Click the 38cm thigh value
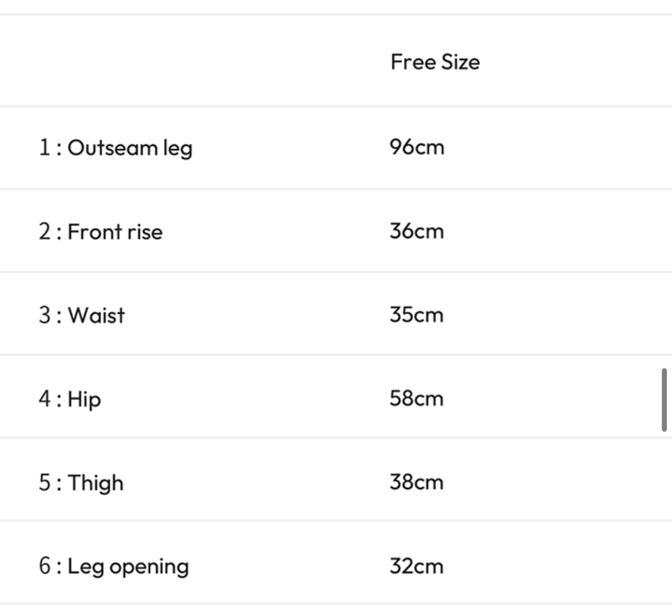672x616 pixels. coord(416,481)
